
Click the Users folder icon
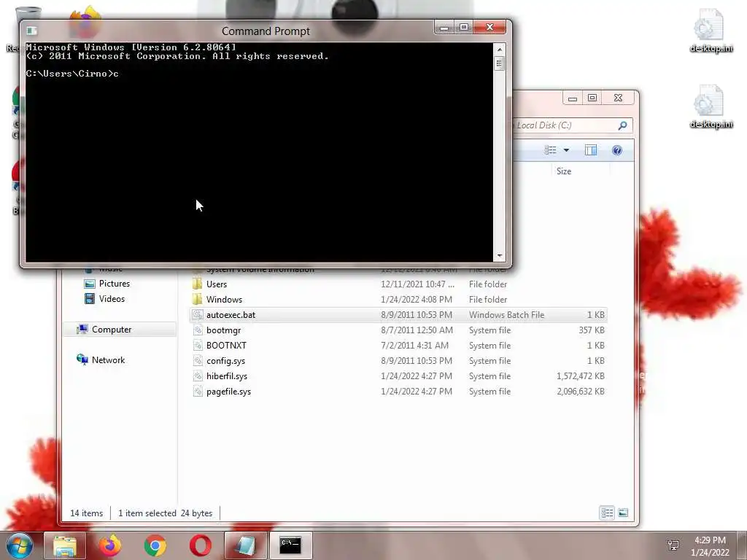point(197,284)
